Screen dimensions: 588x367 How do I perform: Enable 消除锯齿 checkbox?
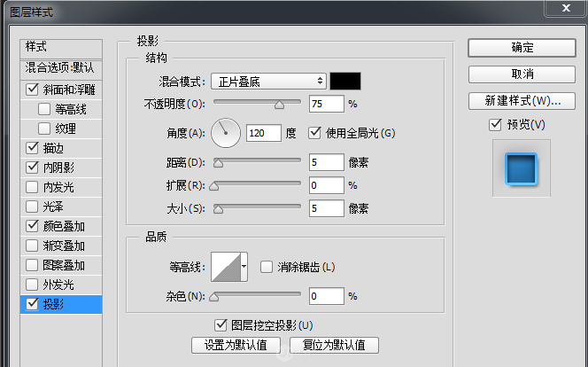(x=267, y=267)
